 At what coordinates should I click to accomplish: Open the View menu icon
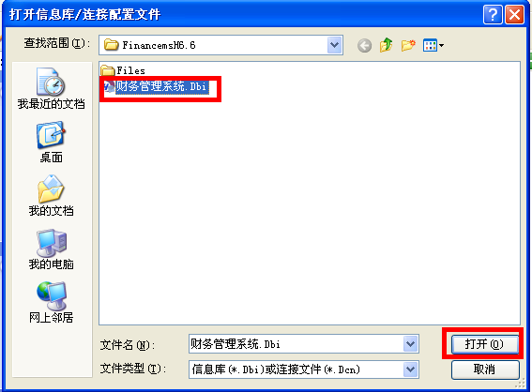(x=433, y=45)
